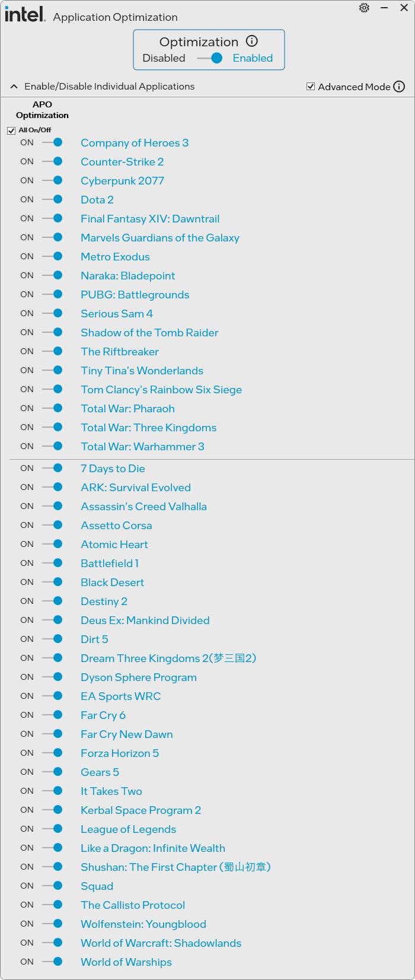Viewport: 415px width, 980px height.
Task: Close the Application Optimization window
Action: (x=404, y=8)
